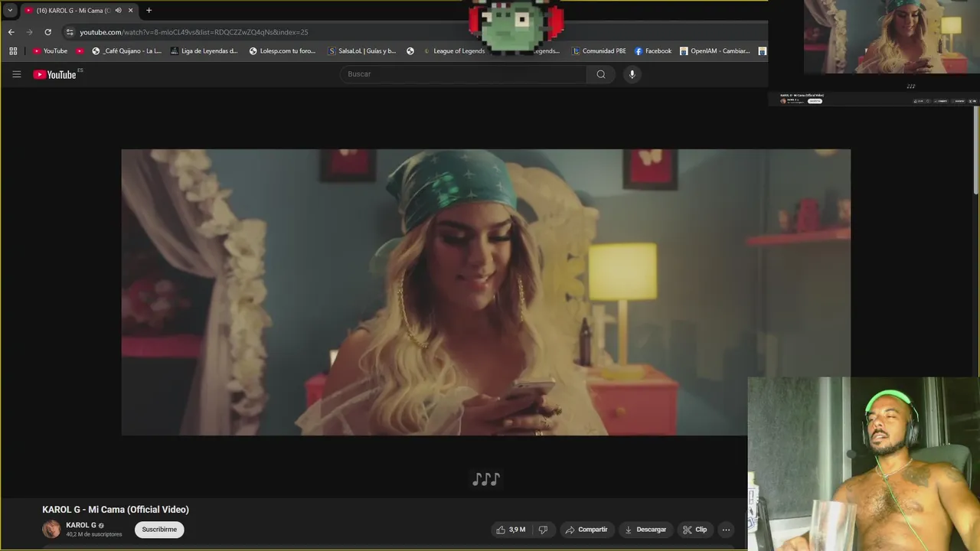The image size is (980, 551).
Task: Click the Suscribirme button
Action: coord(159,530)
